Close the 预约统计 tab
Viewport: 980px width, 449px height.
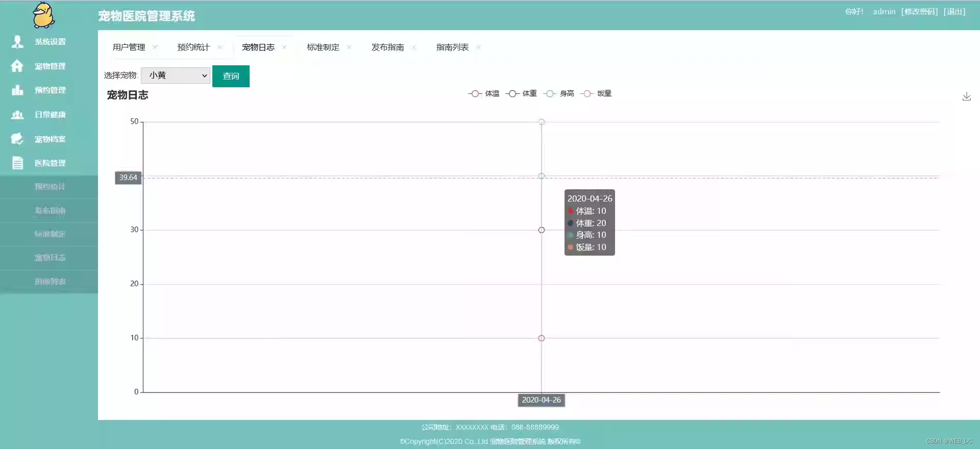click(x=219, y=47)
